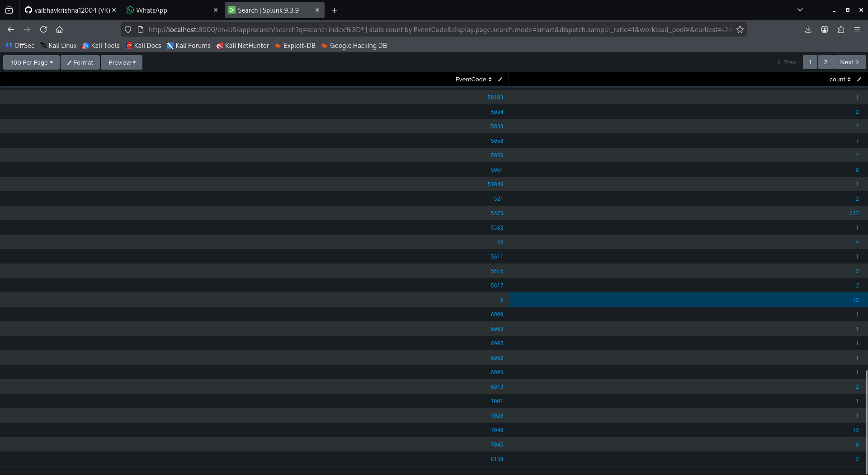868x475 pixels.
Task: Open the EventCode column edit pencil
Action: 500,79
